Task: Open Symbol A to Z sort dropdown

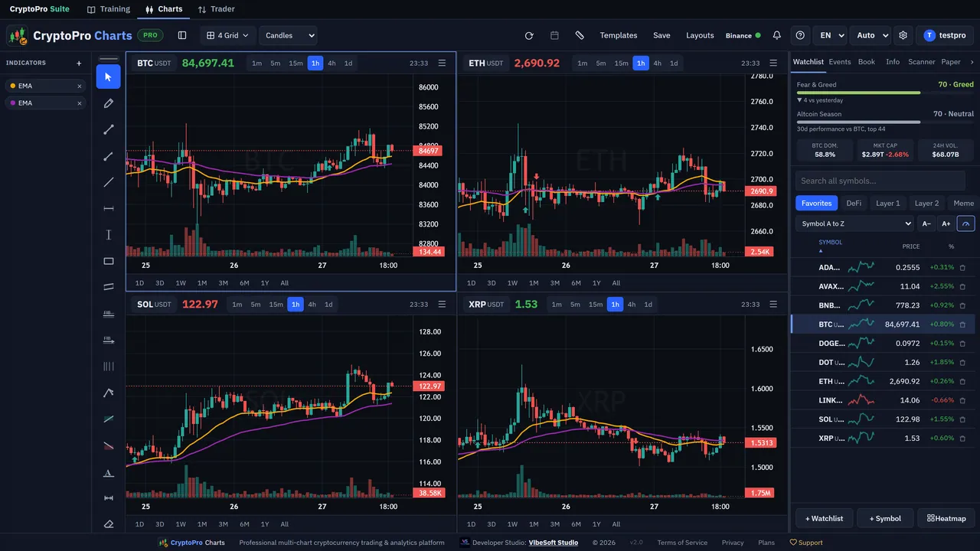Action: [x=854, y=223]
